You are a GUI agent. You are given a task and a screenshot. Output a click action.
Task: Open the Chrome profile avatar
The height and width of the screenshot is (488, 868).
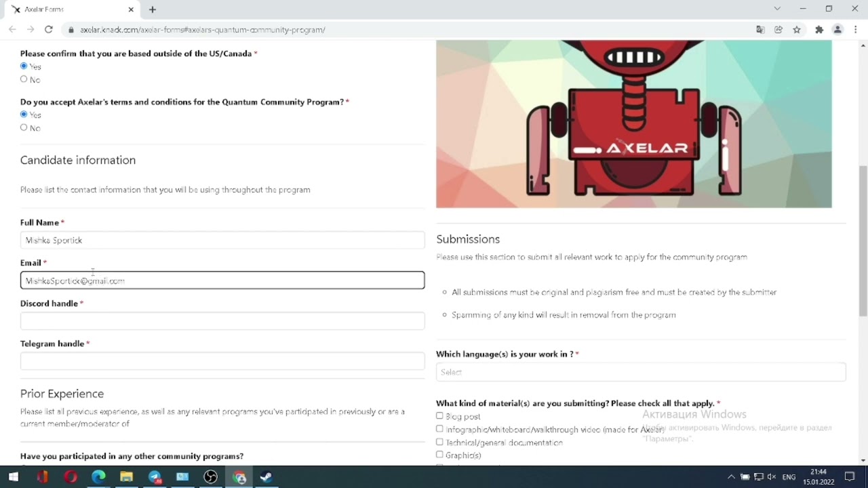click(837, 29)
